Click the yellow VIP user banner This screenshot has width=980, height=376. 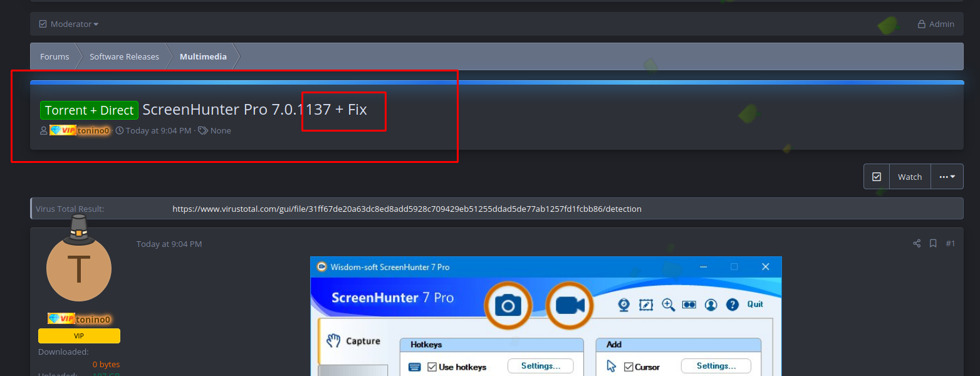(79, 336)
